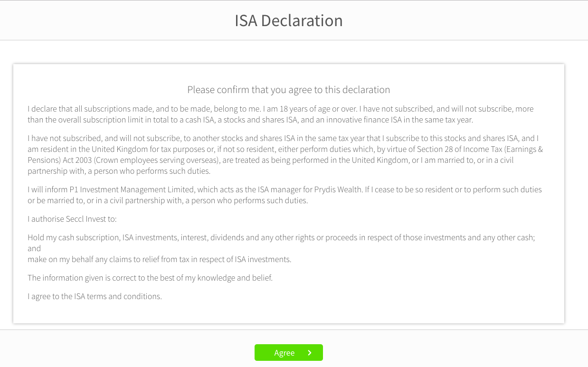Click the Agree label text on the green button
Image resolution: width=588 pixels, height=367 pixels.
click(285, 353)
